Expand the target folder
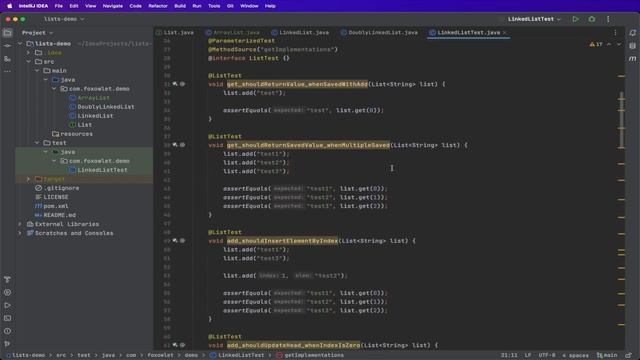Viewport: 640px width, 360px height. (28, 179)
